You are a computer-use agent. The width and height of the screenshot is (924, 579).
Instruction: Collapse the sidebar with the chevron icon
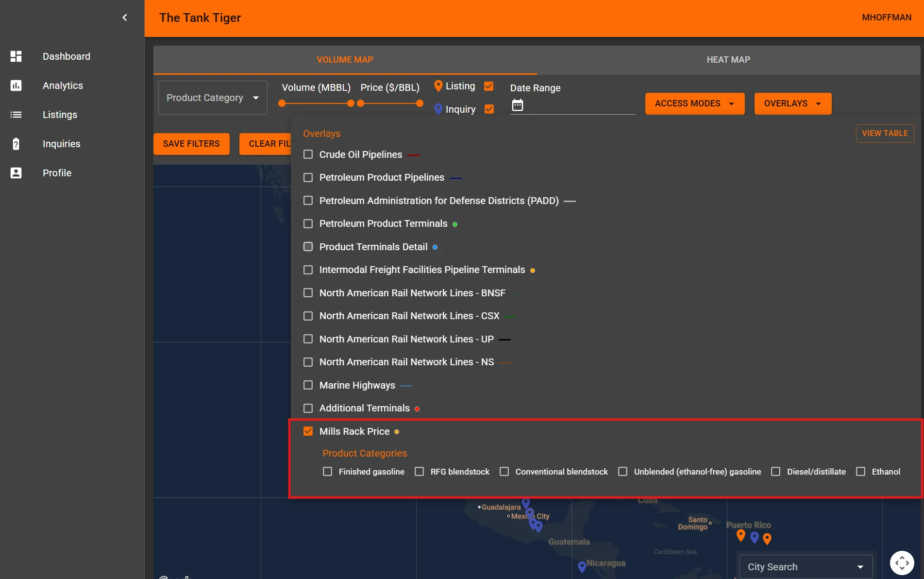pyautogui.click(x=125, y=17)
